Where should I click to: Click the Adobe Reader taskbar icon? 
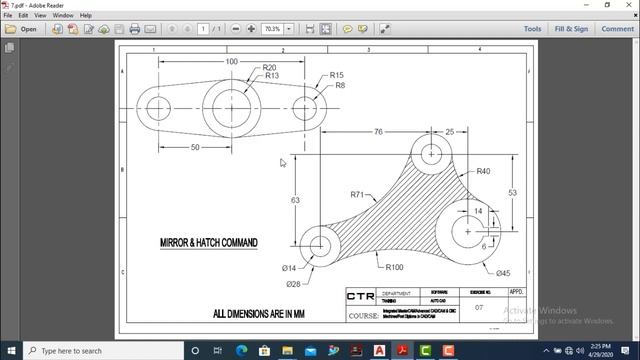[402, 351]
